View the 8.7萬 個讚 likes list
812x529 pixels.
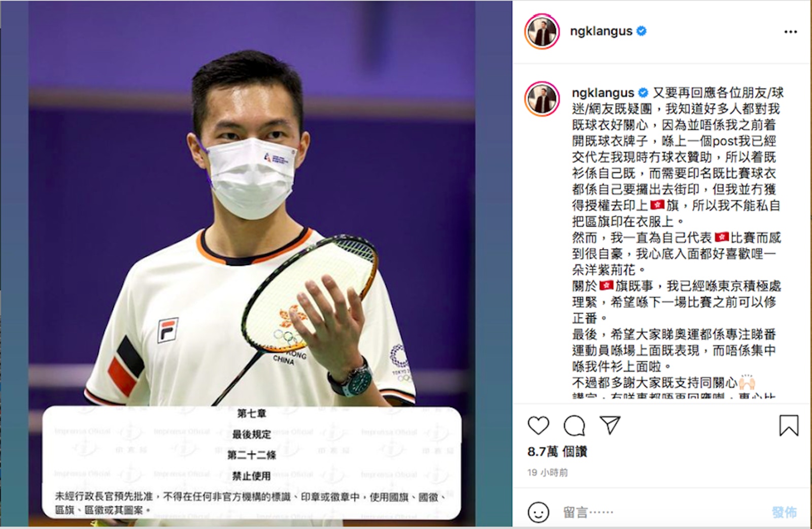coord(557,451)
